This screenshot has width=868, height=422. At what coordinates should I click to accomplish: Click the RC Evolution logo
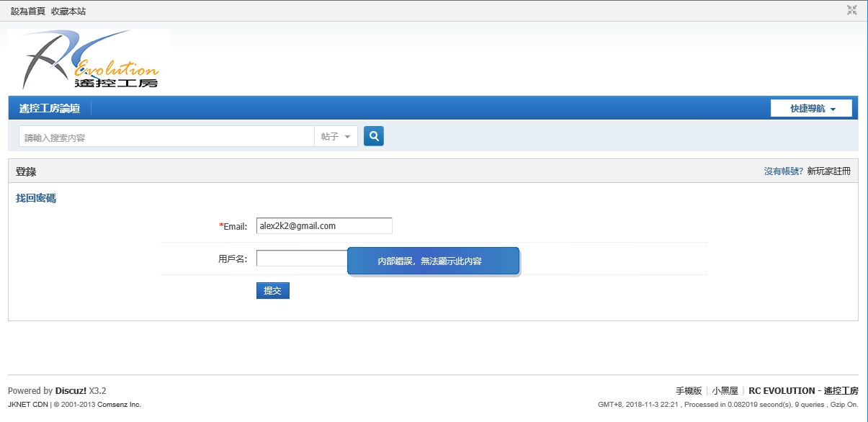[x=89, y=60]
